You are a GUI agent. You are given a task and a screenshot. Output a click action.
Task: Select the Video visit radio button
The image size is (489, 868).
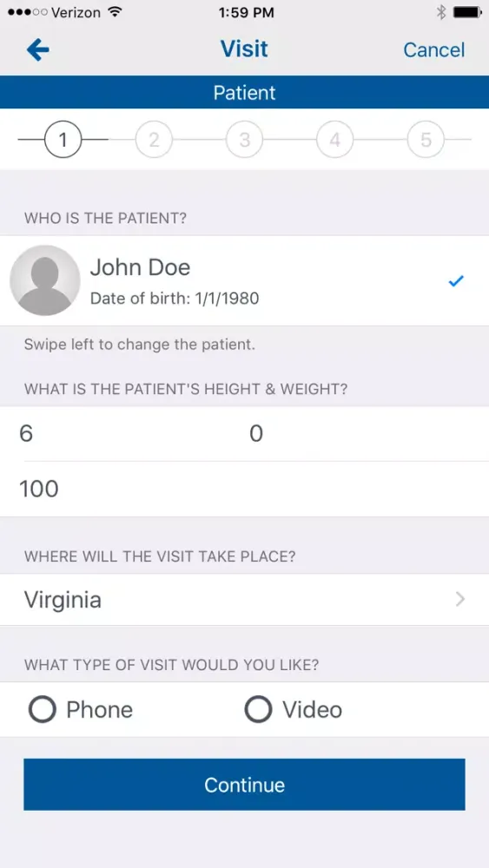coord(258,710)
